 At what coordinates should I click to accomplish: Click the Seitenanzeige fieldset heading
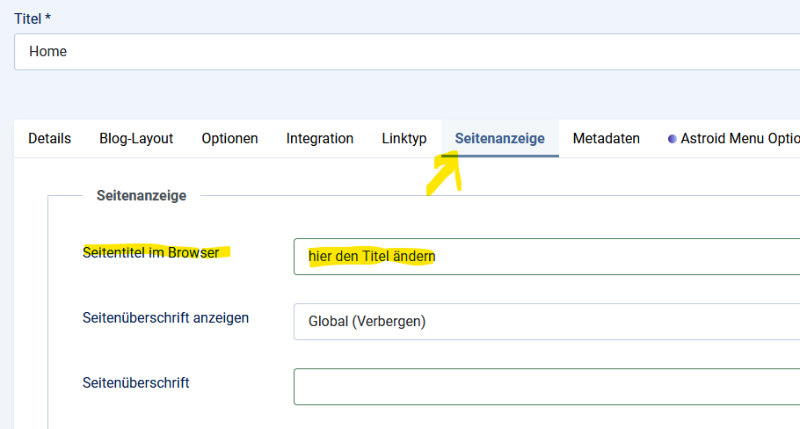click(141, 196)
